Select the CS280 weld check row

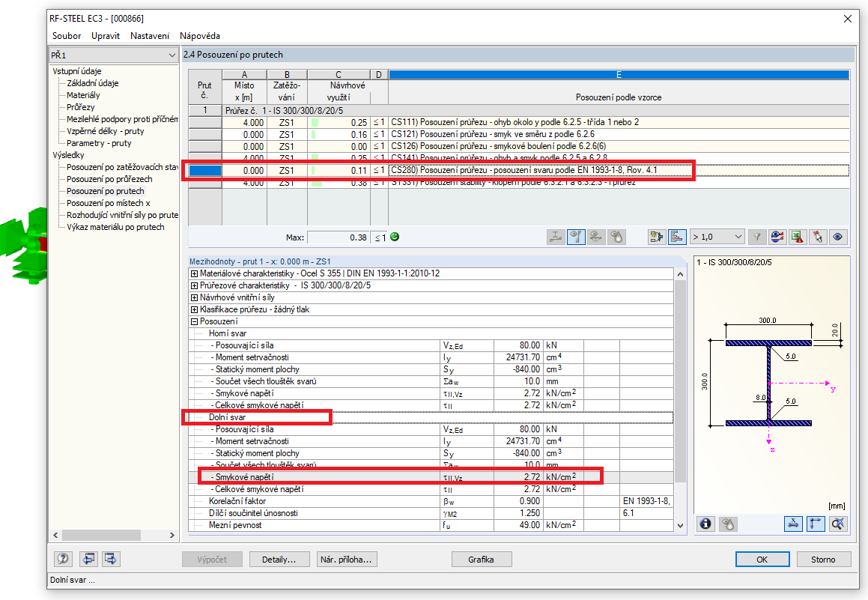519,171
